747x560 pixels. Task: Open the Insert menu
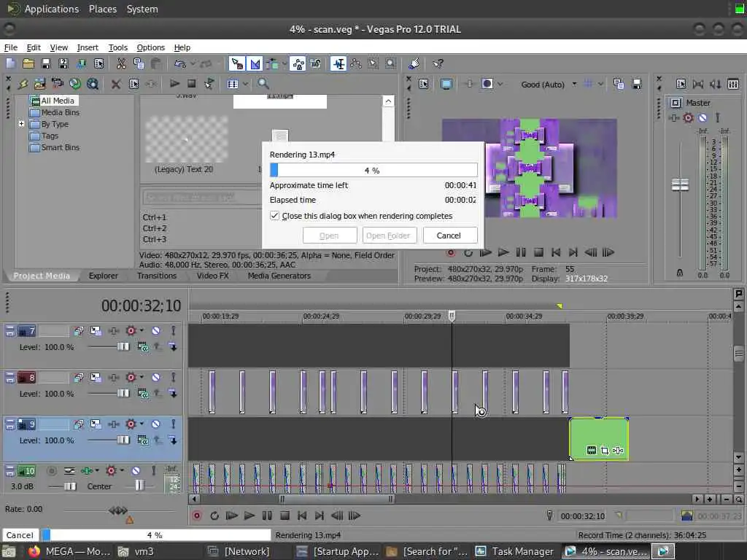click(x=88, y=47)
